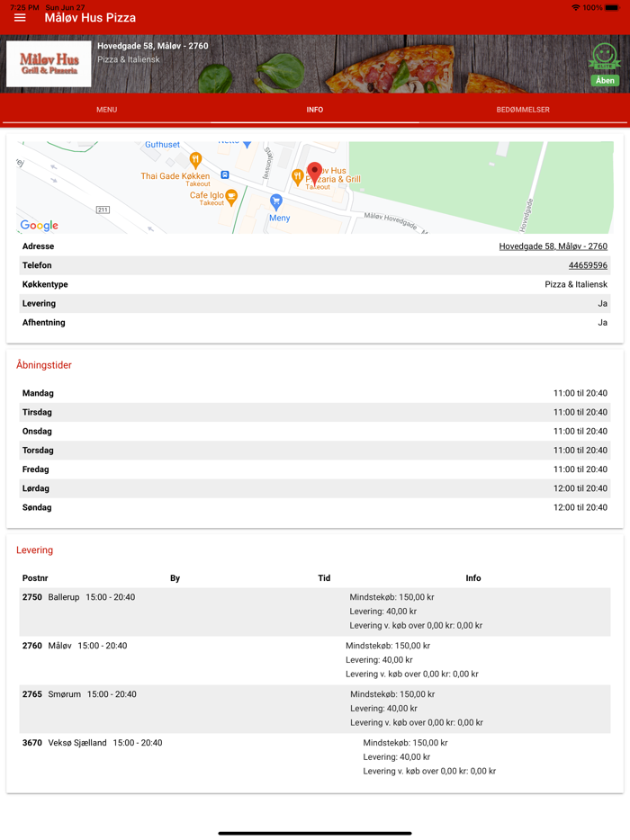Click the Postnr column header
Screen dimensions: 630x840
tap(35, 578)
